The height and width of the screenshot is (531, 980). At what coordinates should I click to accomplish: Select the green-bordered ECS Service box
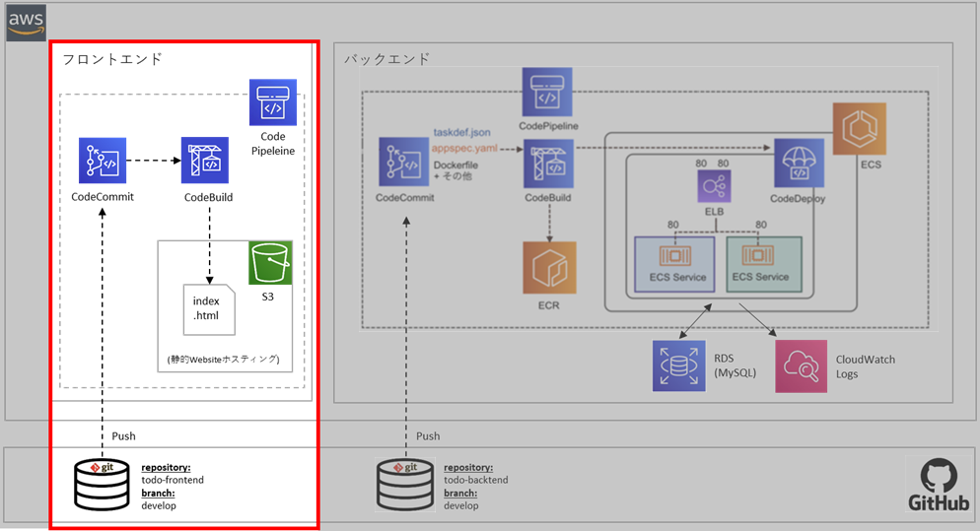tap(760, 263)
